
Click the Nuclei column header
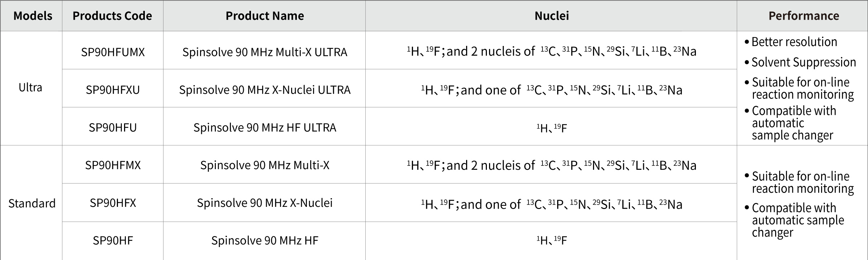pyautogui.click(x=551, y=16)
